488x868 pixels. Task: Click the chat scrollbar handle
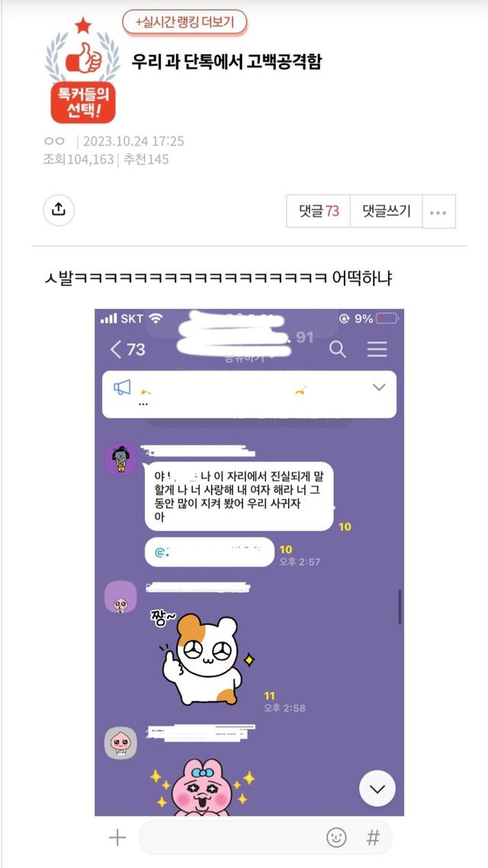tap(400, 607)
